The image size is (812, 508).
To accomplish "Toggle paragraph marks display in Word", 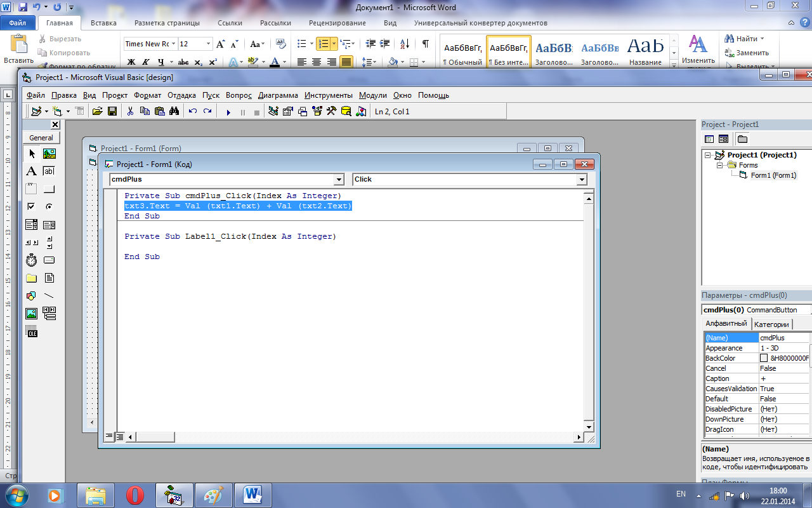I will tap(426, 44).
